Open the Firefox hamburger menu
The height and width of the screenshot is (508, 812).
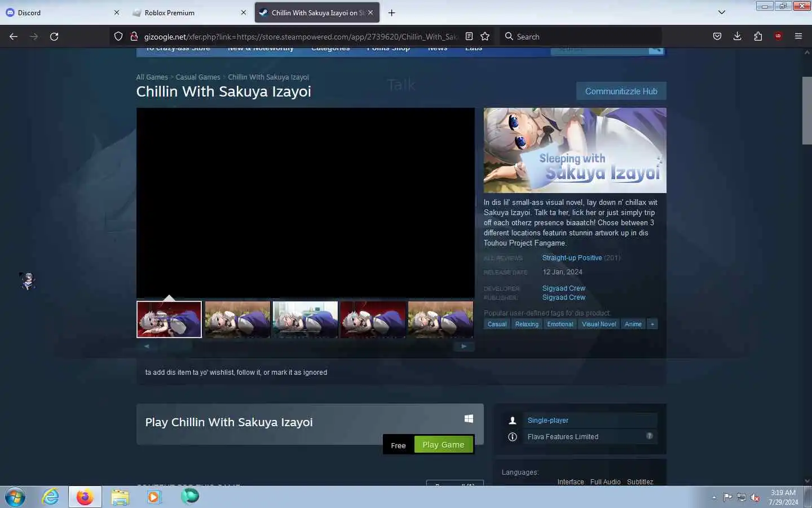(x=798, y=37)
